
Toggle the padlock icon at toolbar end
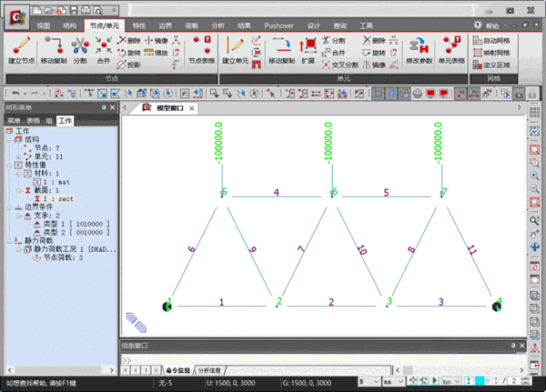click(x=532, y=94)
